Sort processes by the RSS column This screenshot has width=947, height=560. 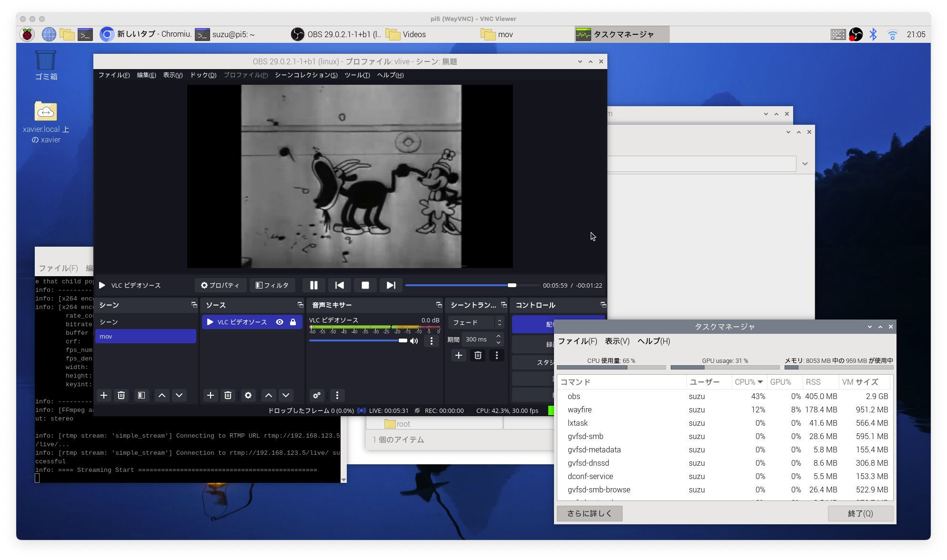(x=820, y=382)
